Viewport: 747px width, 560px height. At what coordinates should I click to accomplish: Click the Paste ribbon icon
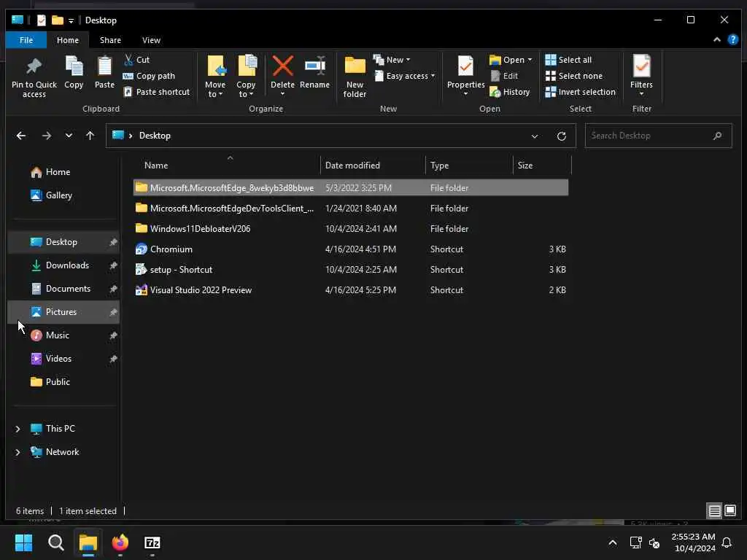click(104, 72)
